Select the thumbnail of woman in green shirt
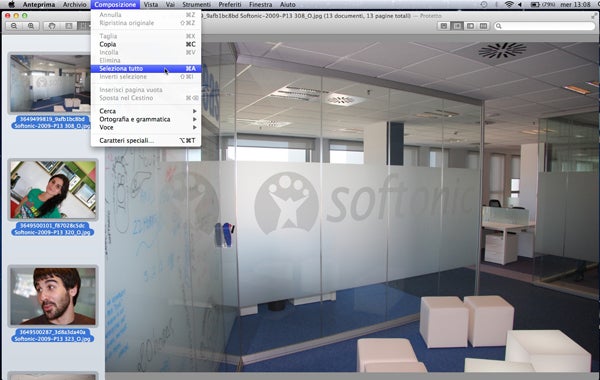This screenshot has width=600, height=380. pos(53,190)
